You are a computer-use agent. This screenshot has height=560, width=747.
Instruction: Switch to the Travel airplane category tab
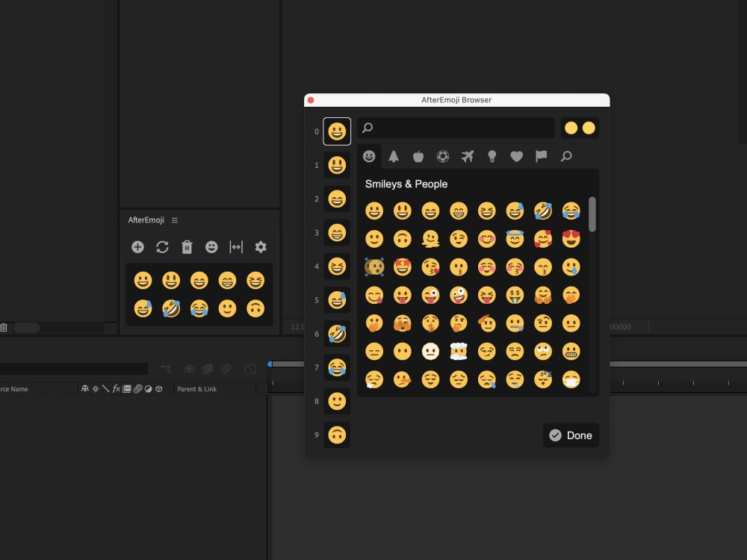(468, 156)
